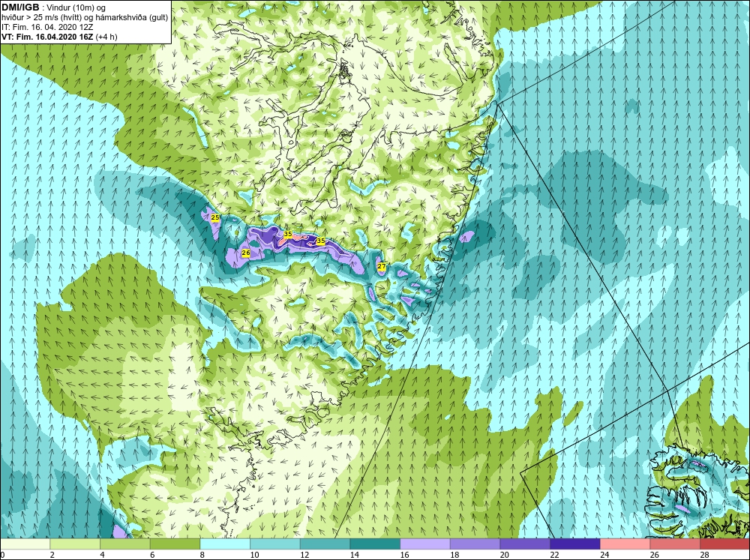Click the legend scale number 28

point(704,555)
